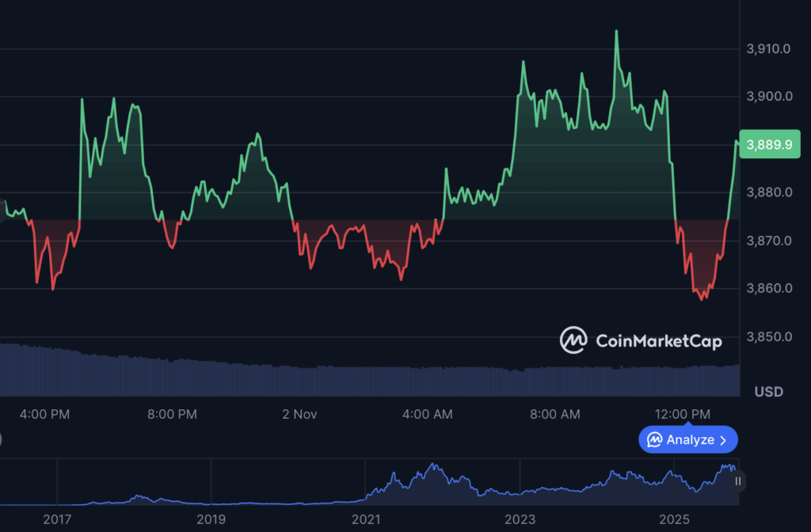Click the 2 Nov date axis label
Image resolution: width=811 pixels, height=532 pixels.
coord(299,414)
